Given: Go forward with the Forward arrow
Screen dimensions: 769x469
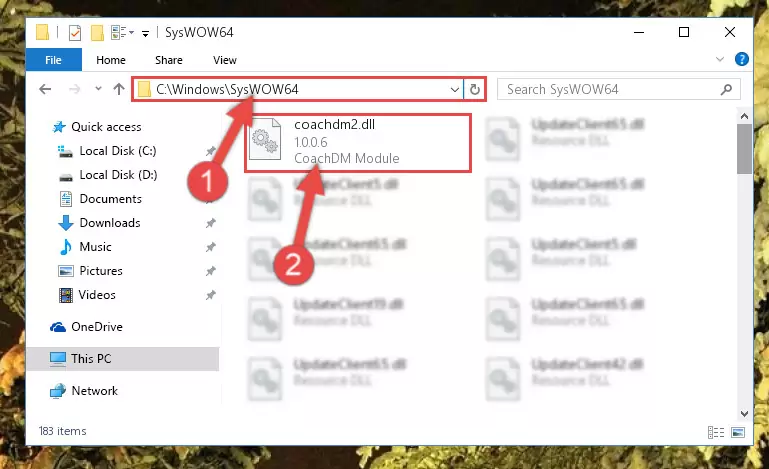Looking at the screenshot, I should [75, 89].
